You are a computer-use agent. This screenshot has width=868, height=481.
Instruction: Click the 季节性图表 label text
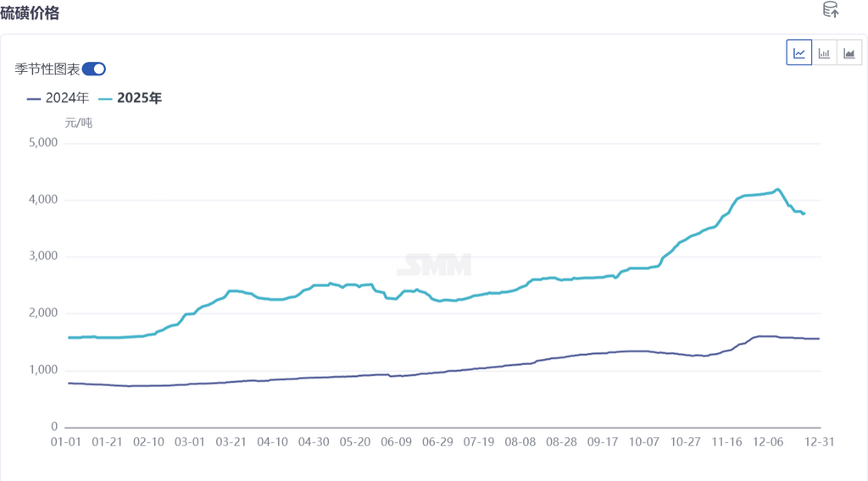pos(47,69)
